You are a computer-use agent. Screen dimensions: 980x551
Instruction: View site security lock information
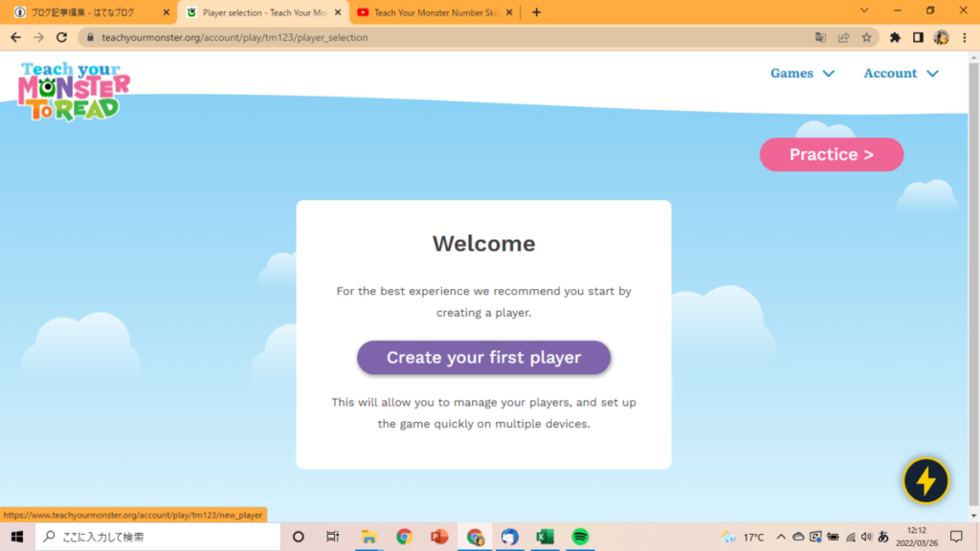coord(90,37)
